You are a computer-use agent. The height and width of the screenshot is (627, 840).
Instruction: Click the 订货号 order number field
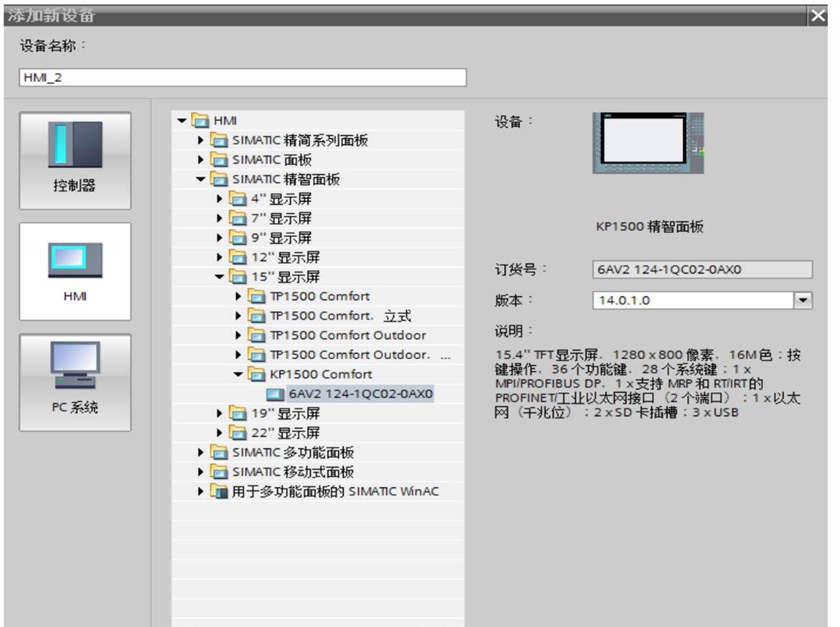click(x=702, y=269)
